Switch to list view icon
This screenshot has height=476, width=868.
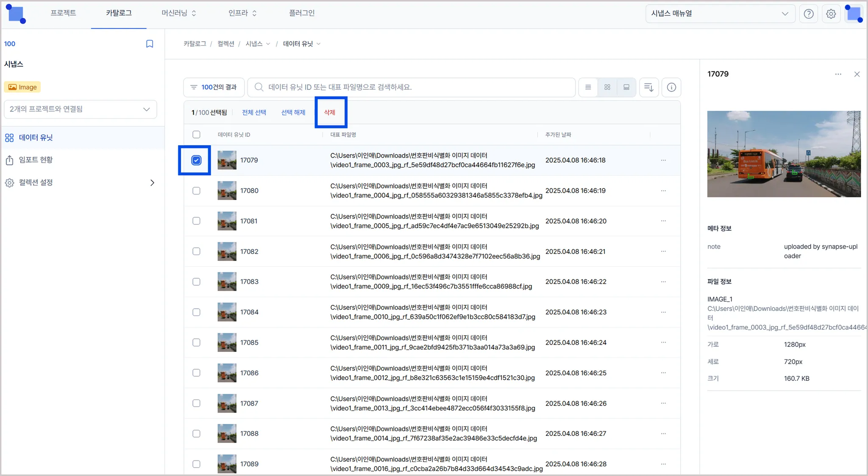tap(588, 87)
